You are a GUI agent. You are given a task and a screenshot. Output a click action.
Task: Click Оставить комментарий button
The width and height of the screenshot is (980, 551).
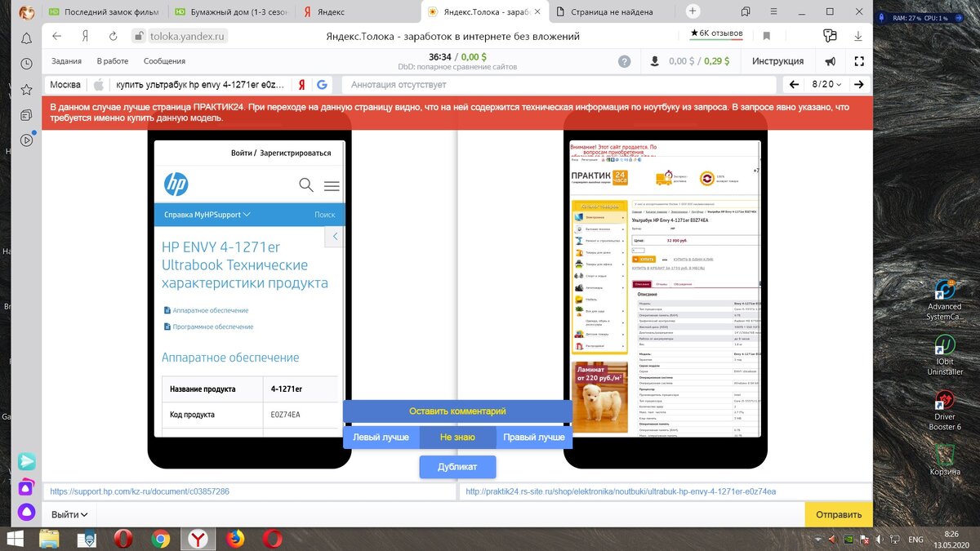(457, 411)
